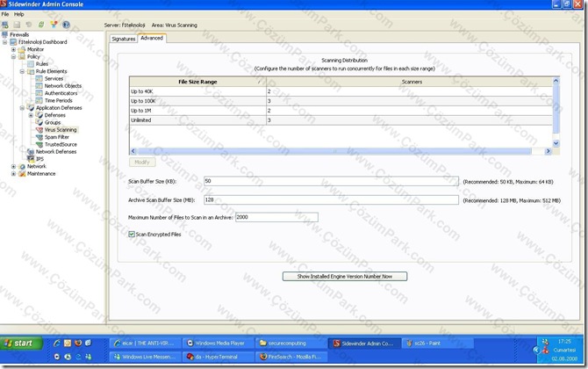
Task: Open the File menu
Action: click(x=5, y=14)
